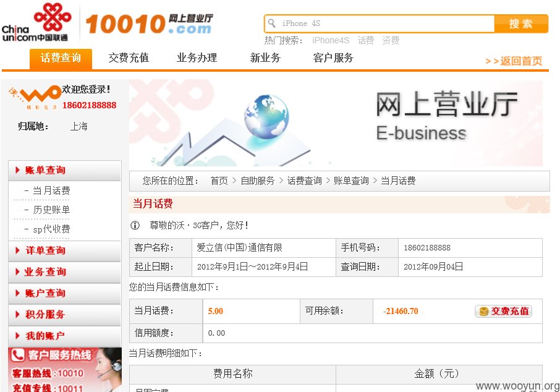Click the 费用名称 table header
Viewport: 560px width, 392px height.
pos(233,374)
